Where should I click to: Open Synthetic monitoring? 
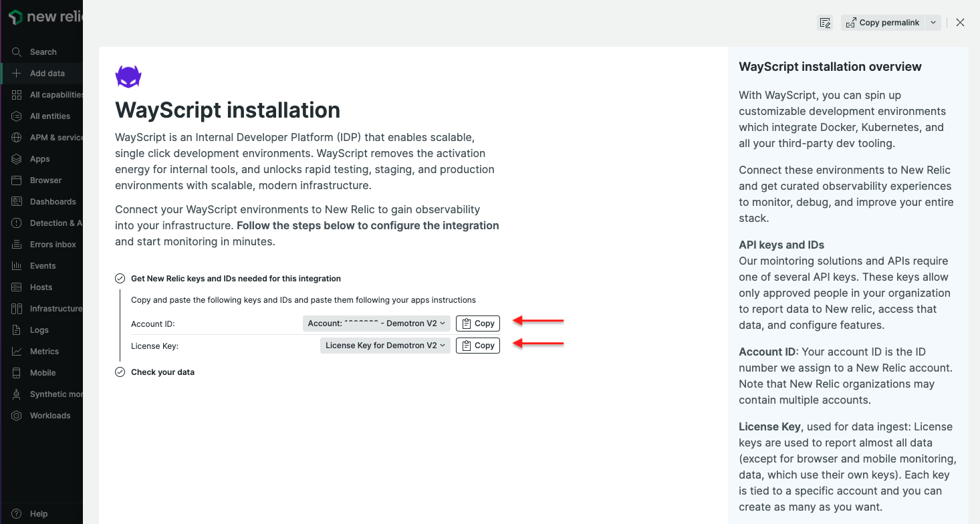click(16, 394)
